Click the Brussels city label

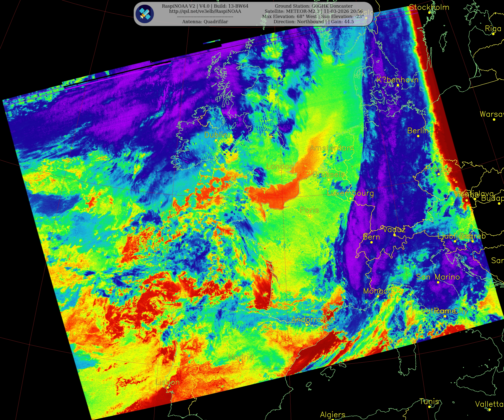pos(328,174)
